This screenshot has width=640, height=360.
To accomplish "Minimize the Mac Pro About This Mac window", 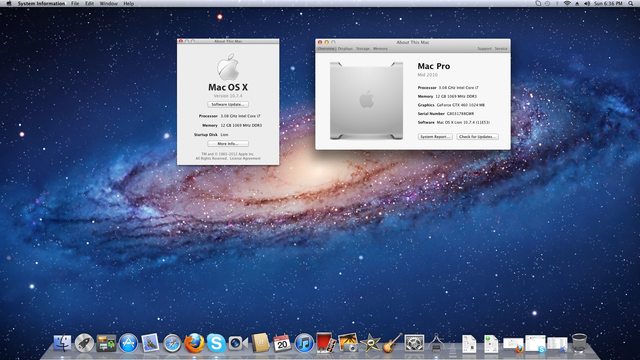I will pos(327,42).
